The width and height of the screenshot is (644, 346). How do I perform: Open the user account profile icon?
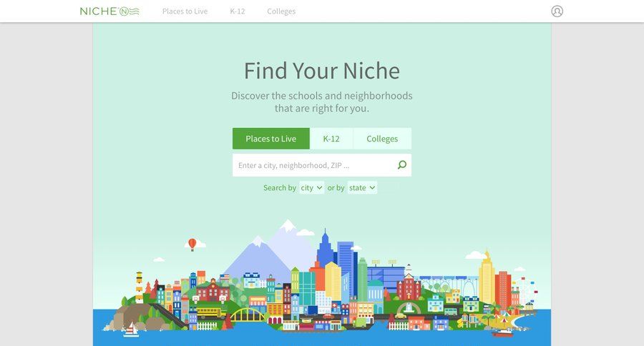[x=557, y=11]
